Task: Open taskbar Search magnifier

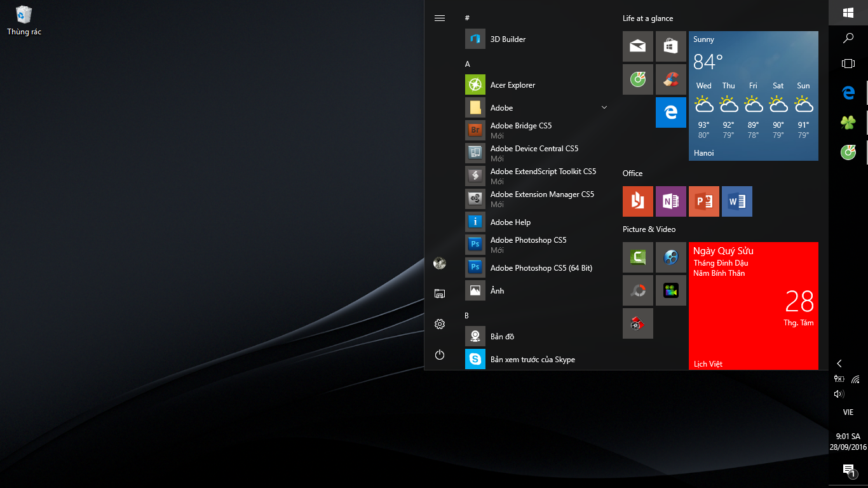Action: [848, 38]
